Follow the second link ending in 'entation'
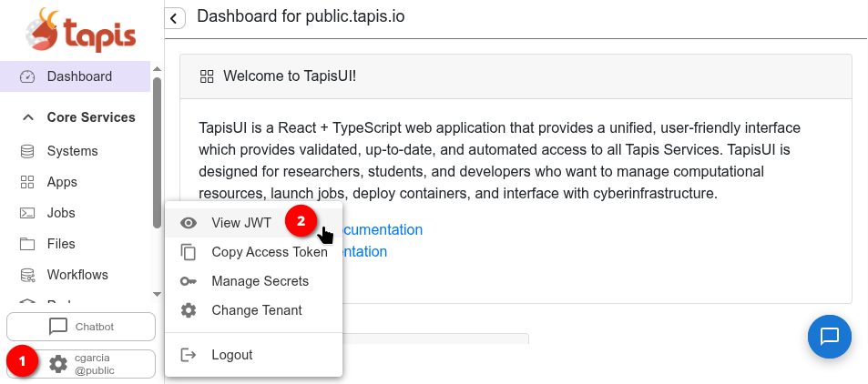Screen dimensions: 868x384 tap(365, 252)
